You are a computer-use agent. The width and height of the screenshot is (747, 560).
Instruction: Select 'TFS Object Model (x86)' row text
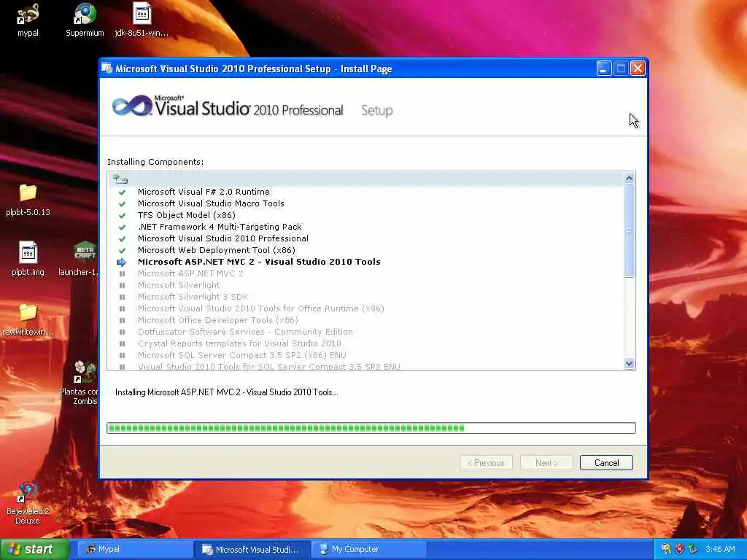point(186,215)
